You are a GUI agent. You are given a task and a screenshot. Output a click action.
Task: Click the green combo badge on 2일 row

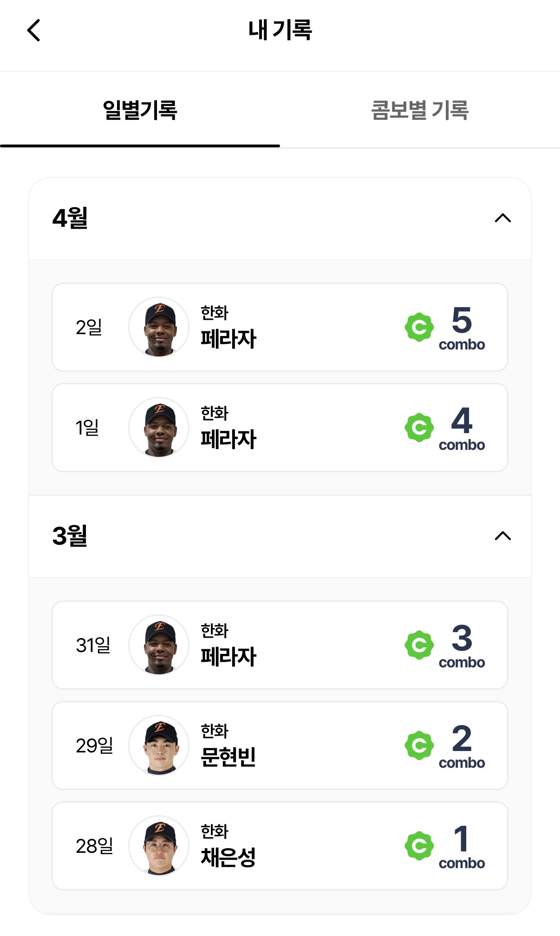419,327
